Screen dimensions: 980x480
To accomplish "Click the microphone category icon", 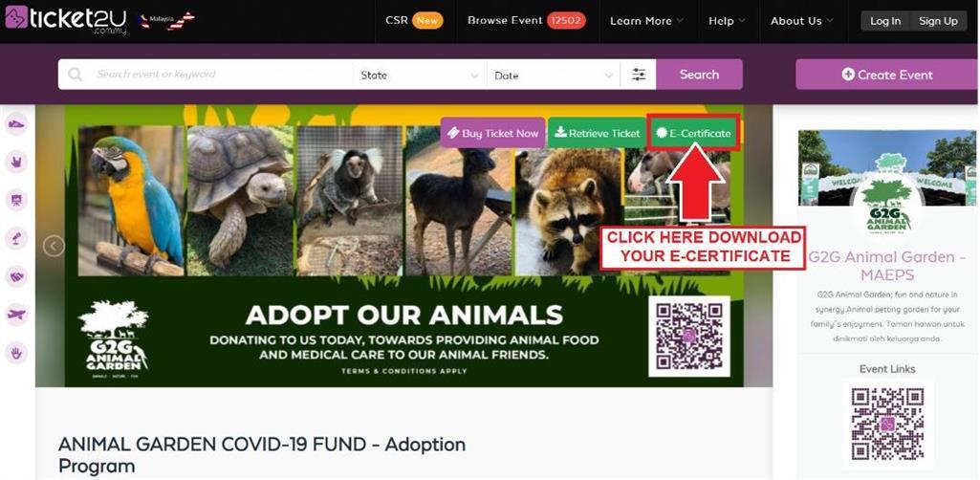I will 16,238.
